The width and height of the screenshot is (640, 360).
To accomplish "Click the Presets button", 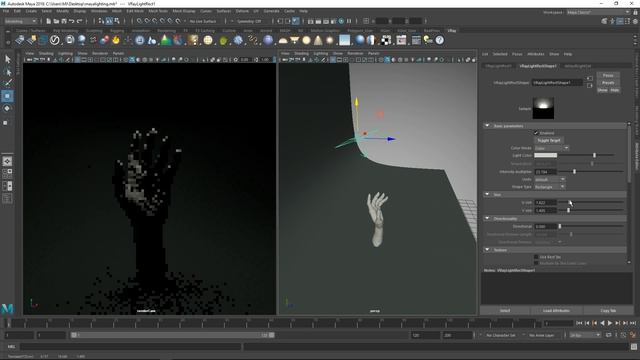I will [608, 82].
